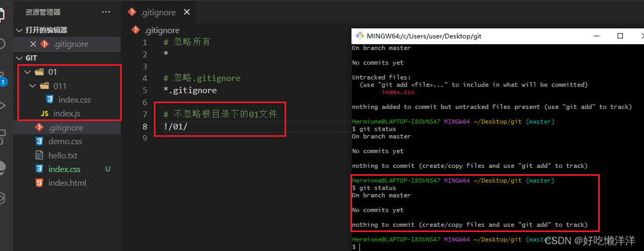
Task: Open demo.css file
Action: coord(65,142)
